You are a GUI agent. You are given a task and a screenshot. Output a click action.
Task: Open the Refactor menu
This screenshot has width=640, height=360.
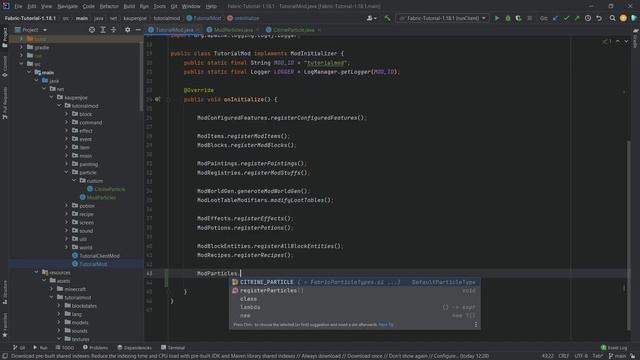[x=109, y=7]
